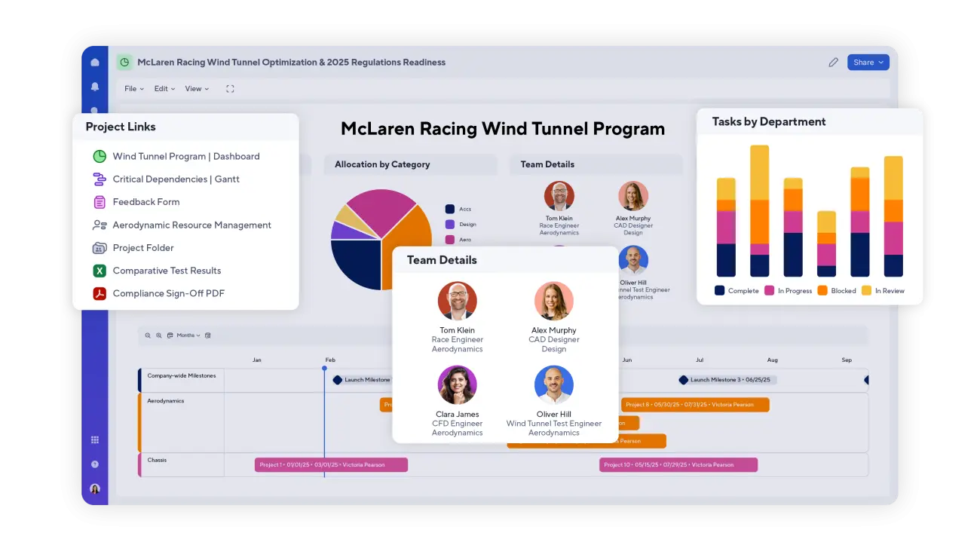980x551 pixels.
Task: Click the Home icon in the sidebar
Action: tap(95, 63)
